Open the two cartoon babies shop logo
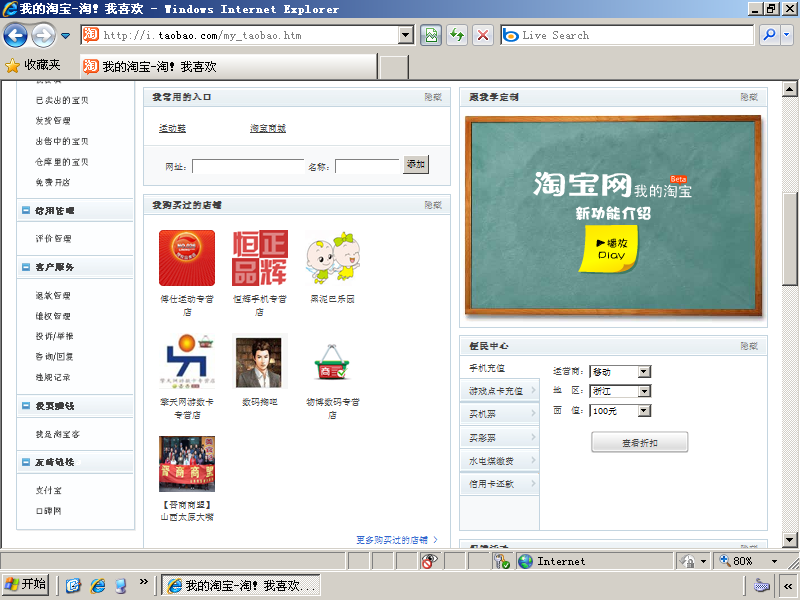This screenshot has width=800, height=600. [x=333, y=258]
